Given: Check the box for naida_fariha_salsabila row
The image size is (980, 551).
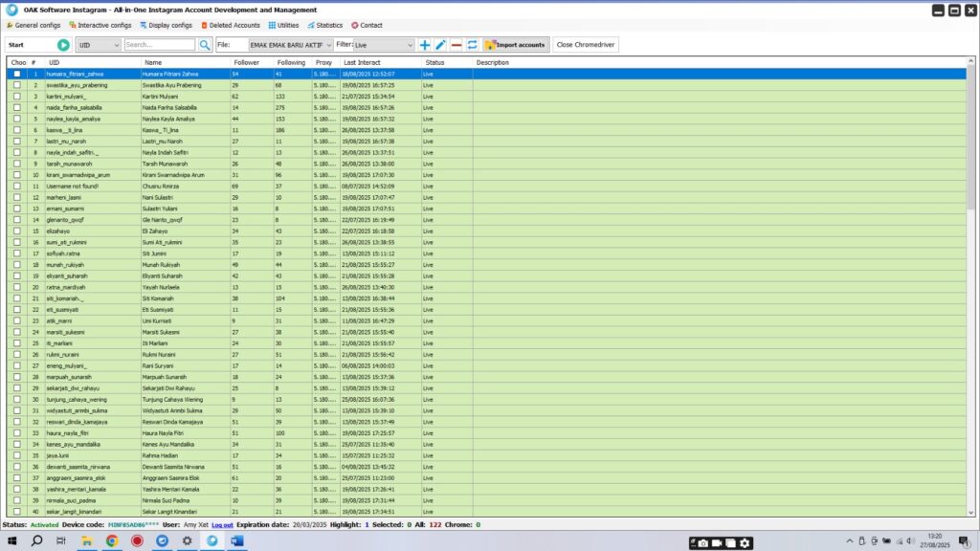Looking at the screenshot, I should 17,107.
